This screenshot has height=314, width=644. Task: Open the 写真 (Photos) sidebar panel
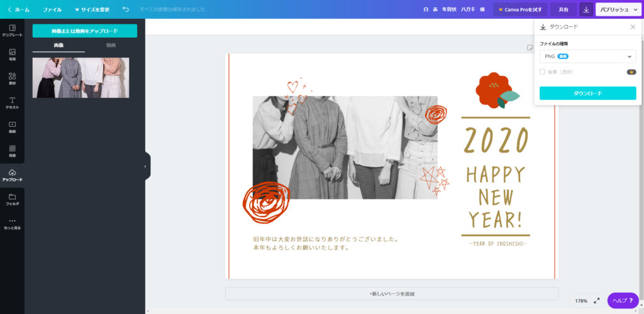[12, 55]
